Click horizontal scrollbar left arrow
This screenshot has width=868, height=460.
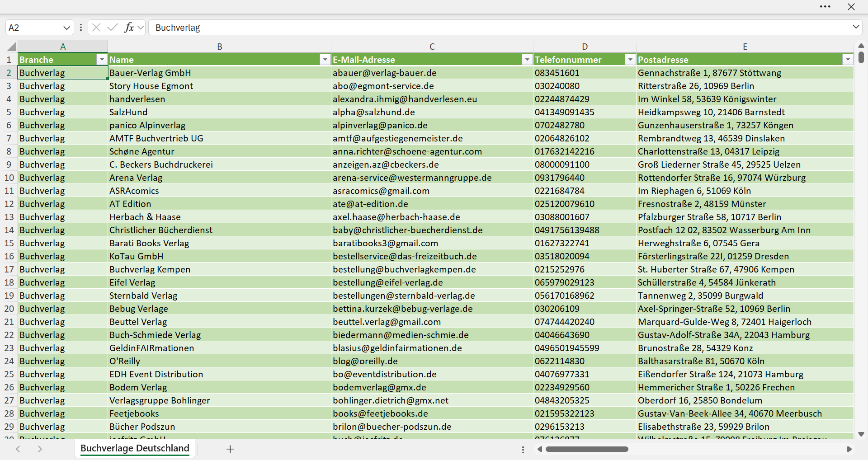[x=539, y=449]
